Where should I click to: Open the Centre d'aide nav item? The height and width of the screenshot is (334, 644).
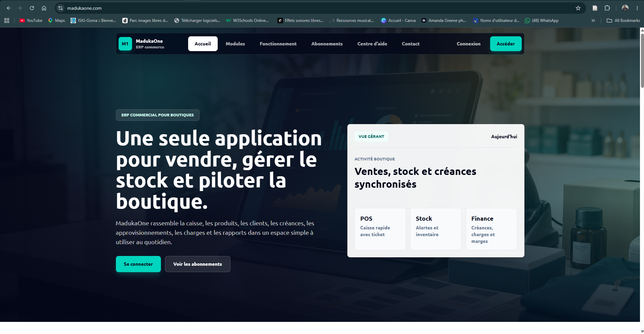click(x=372, y=44)
